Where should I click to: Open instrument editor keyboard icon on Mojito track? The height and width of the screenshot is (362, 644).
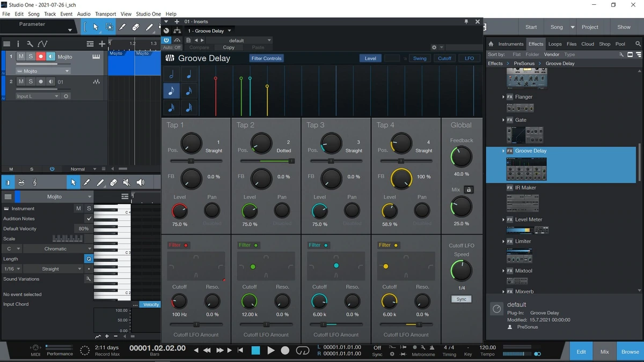(97, 56)
